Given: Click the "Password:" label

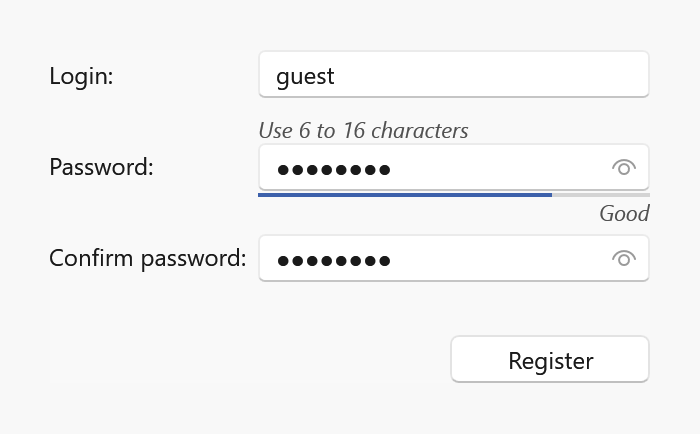Looking at the screenshot, I should click(101, 167).
